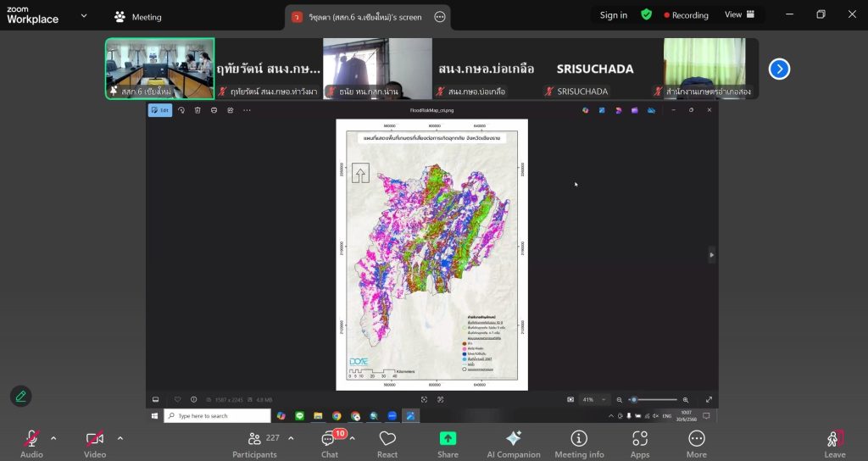
Task: Show next participants with right arrow
Action: (779, 69)
